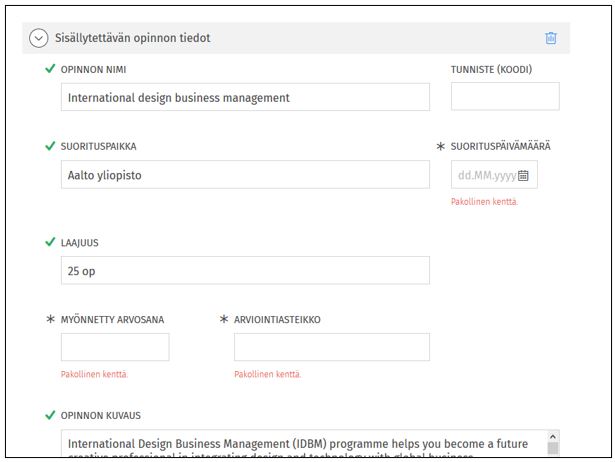Click the green checkmark beside Opinnon kuvaus

click(x=50, y=415)
